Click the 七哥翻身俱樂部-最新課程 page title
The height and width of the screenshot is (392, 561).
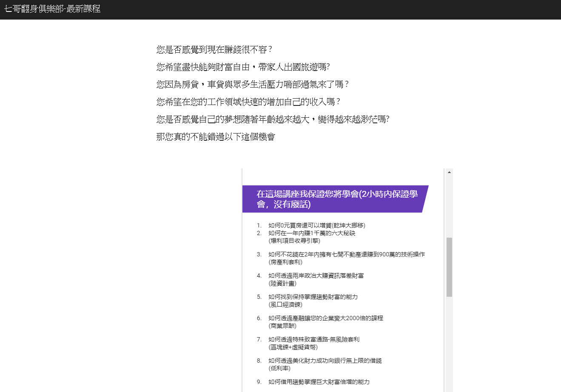52,9
